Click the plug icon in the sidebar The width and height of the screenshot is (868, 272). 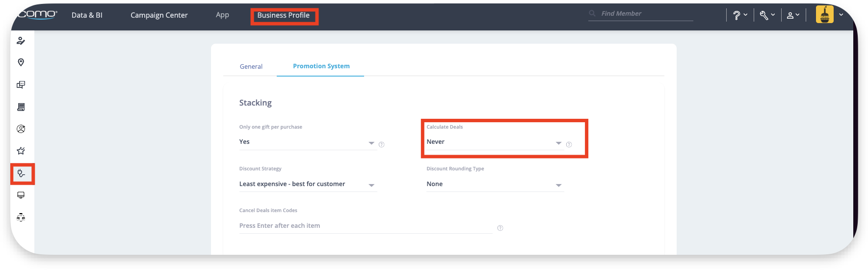[x=21, y=173]
